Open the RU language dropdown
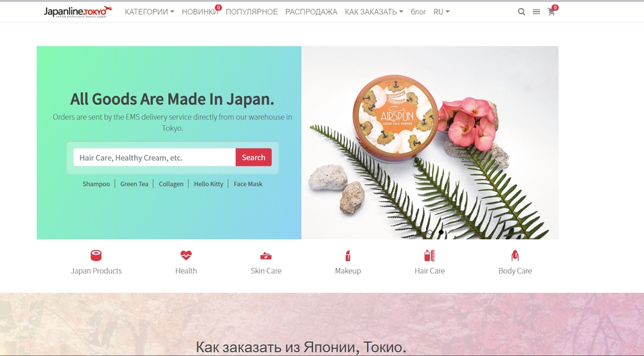Image resolution: width=644 pixels, height=356 pixels. click(441, 12)
